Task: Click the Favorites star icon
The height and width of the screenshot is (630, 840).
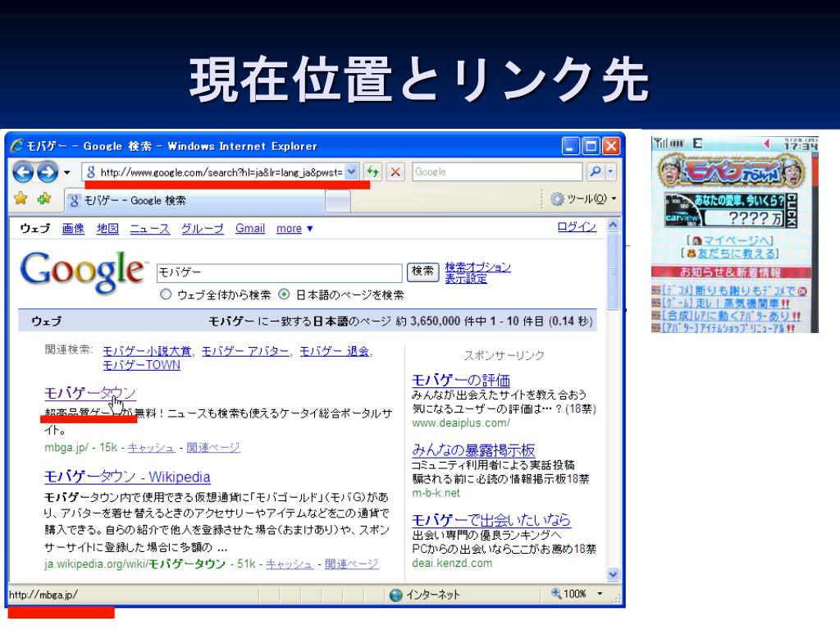Action: click(x=21, y=199)
